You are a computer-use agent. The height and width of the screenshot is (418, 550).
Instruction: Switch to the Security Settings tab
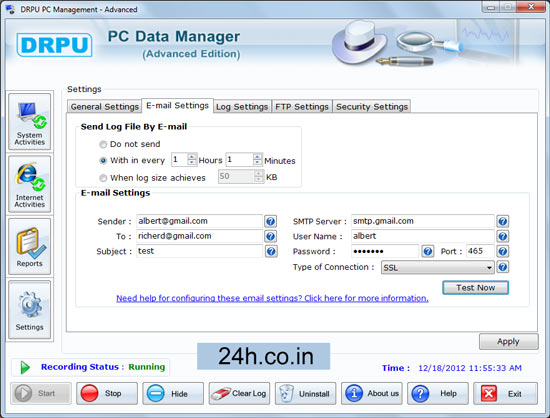coord(372,107)
